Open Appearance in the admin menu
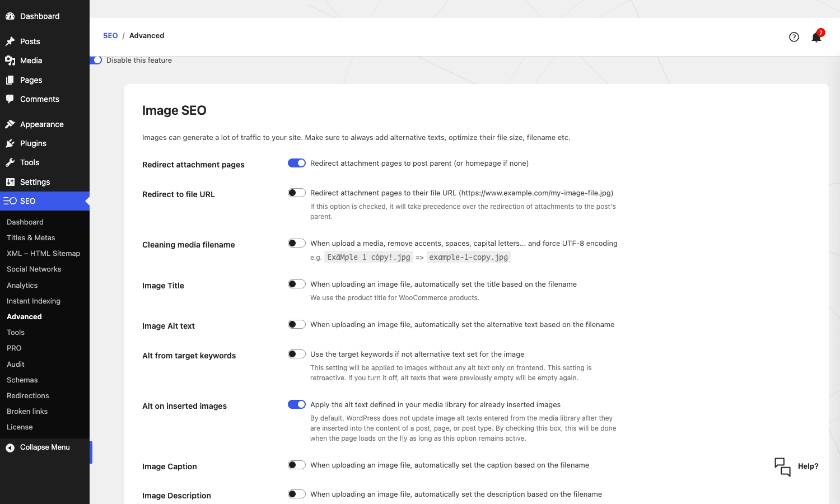This screenshot has height=504, width=840. coord(45,124)
